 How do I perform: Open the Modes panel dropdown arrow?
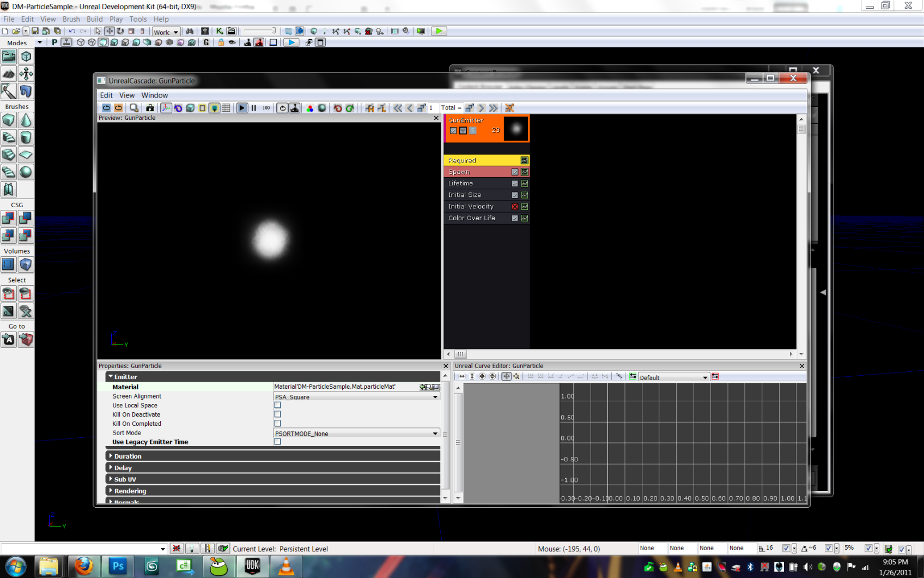point(39,43)
